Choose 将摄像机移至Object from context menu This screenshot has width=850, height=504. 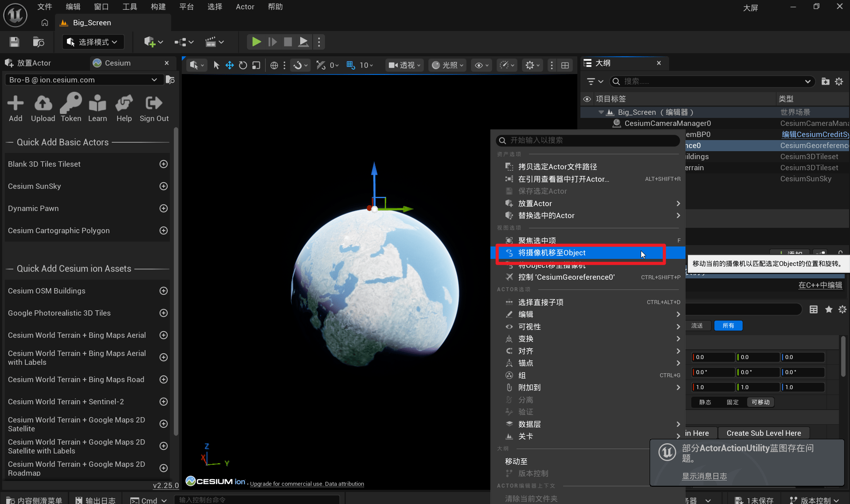tap(552, 253)
